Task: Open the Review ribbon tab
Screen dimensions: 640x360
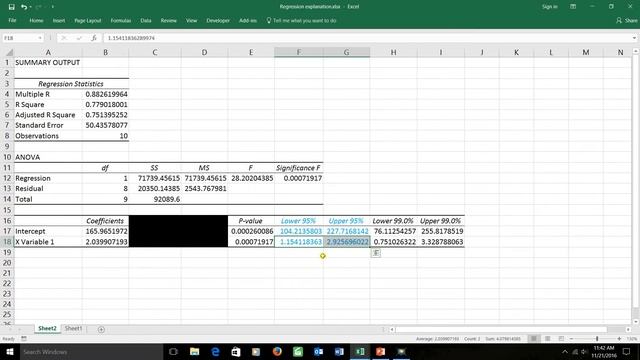Action: [169, 20]
